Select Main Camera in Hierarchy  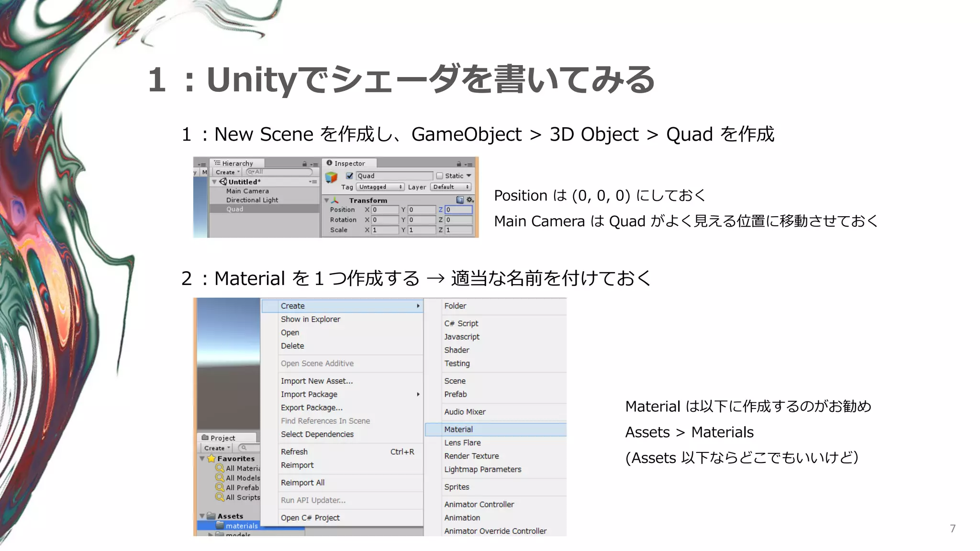pos(264,191)
